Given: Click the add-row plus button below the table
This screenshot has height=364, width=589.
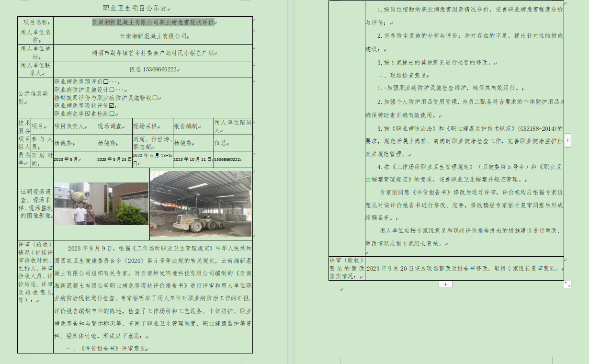Looking at the screenshot, I should click(445, 284).
